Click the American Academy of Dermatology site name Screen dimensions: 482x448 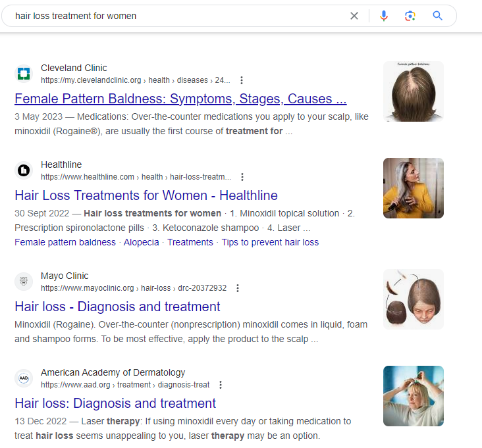tap(113, 372)
